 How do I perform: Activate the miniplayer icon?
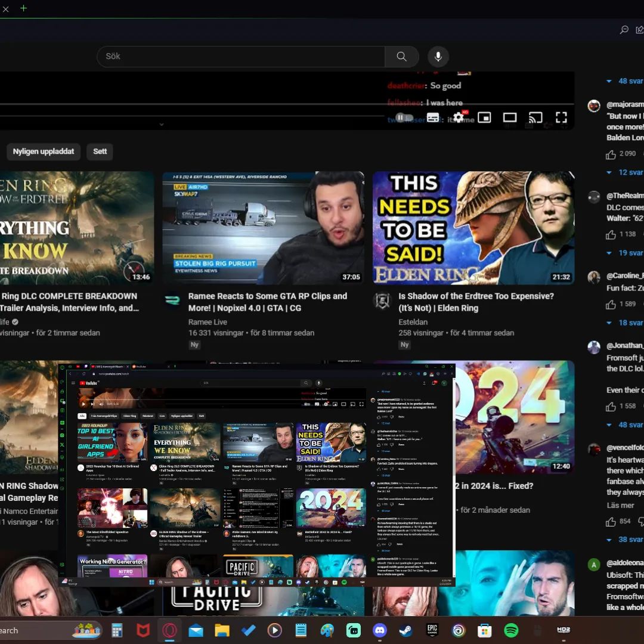coord(484,117)
